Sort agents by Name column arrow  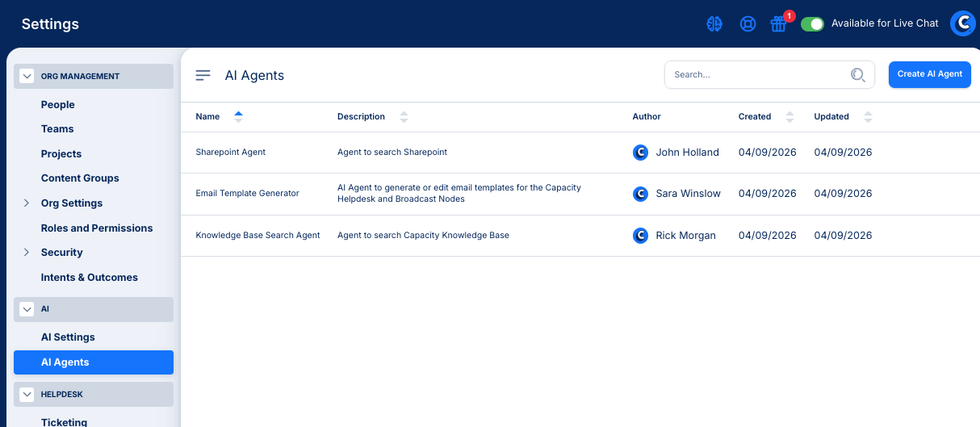tap(238, 116)
